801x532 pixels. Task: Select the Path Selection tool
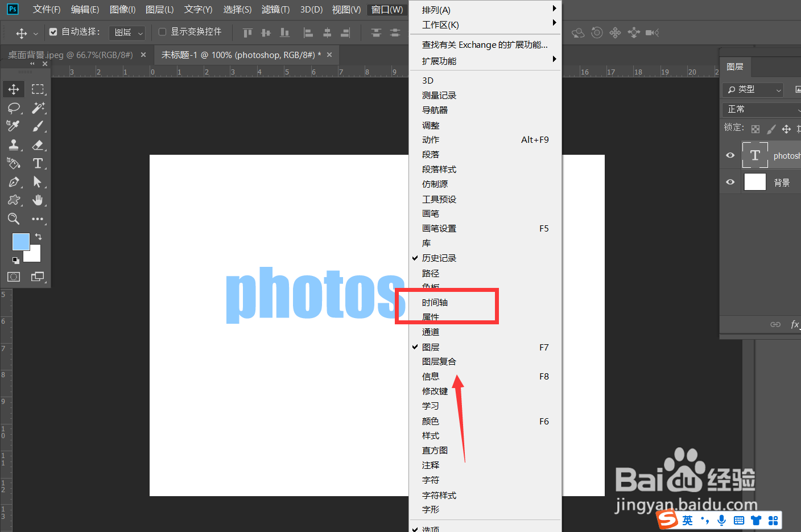[x=38, y=182]
